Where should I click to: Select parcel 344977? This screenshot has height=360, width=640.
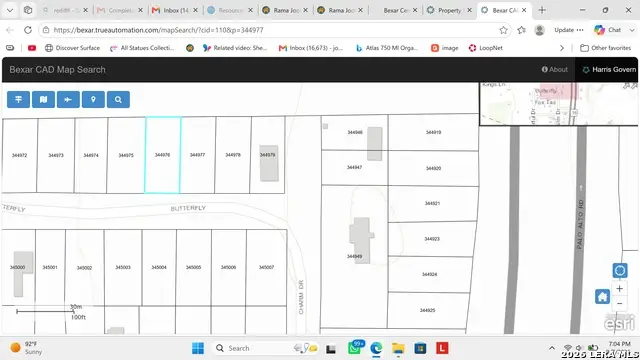[x=198, y=155]
